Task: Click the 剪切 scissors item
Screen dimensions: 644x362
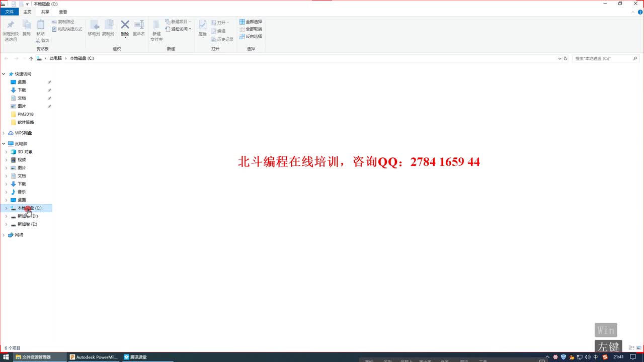Action: tap(42, 41)
